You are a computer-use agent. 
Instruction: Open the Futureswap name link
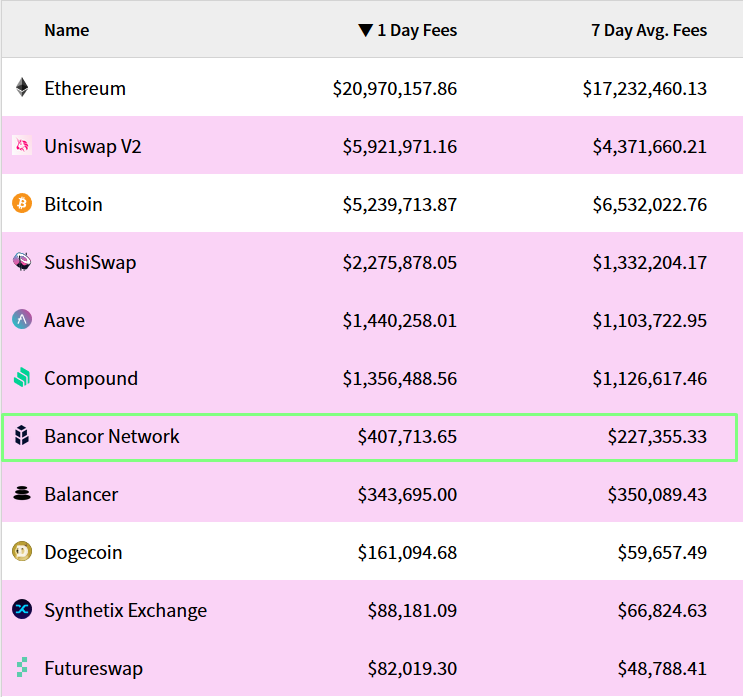pyautogui.click(x=93, y=668)
